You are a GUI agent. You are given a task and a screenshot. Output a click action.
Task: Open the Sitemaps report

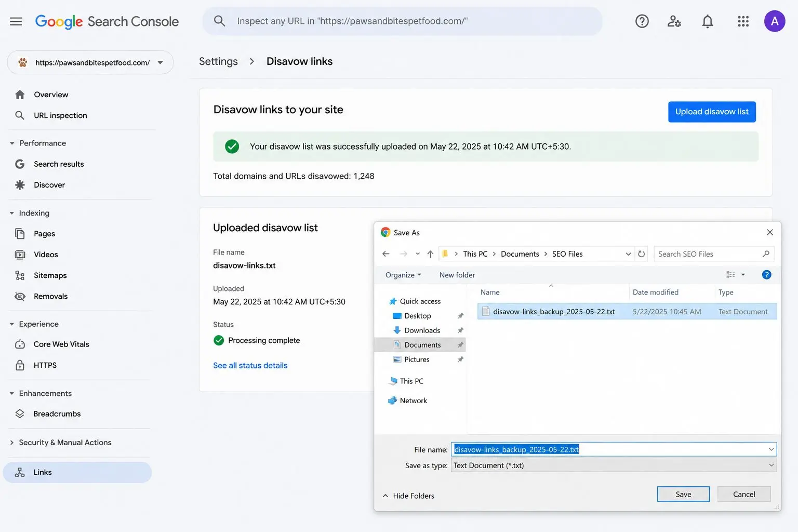pos(50,275)
